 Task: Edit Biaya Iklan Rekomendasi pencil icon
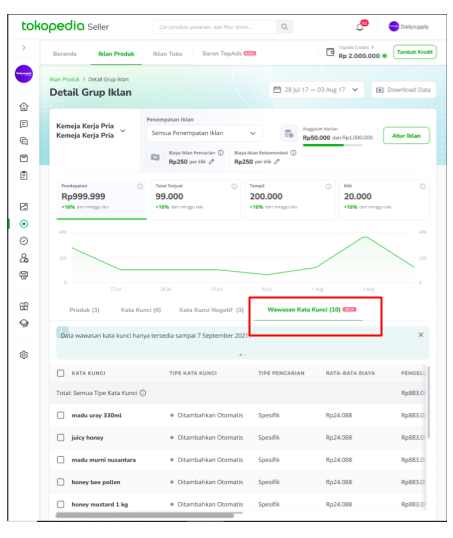click(277, 162)
